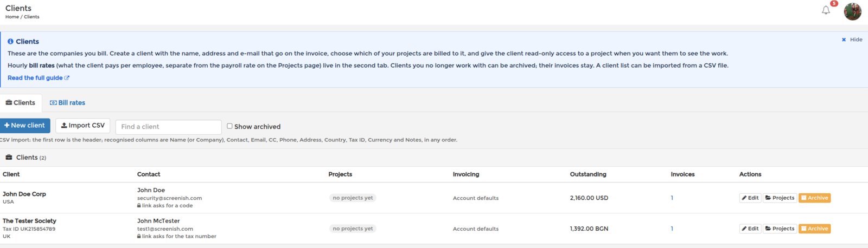Archive The Tester Society client
The width and height of the screenshot is (868, 248).
click(x=814, y=229)
